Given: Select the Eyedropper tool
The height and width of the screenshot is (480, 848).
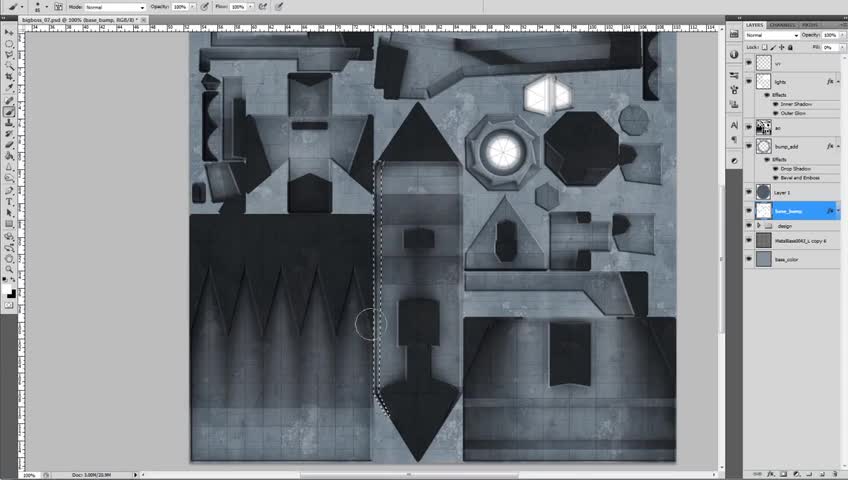Looking at the screenshot, I should 9,88.
